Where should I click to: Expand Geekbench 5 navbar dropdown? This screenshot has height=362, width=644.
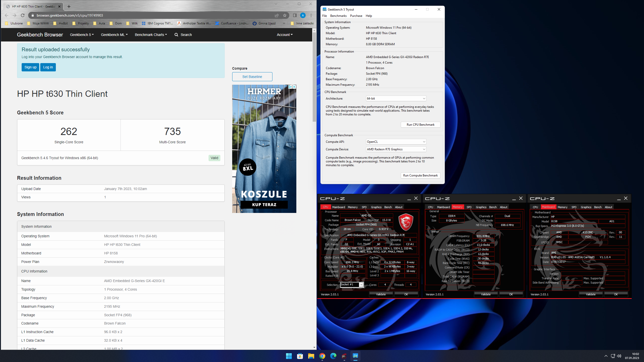(x=82, y=35)
